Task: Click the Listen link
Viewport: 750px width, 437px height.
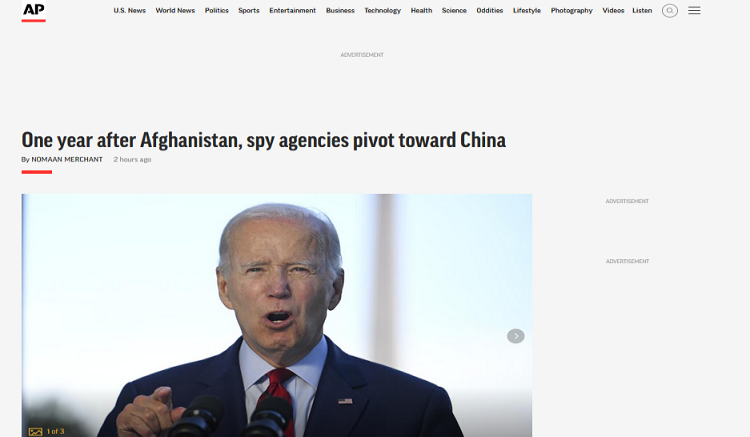Action: pos(642,11)
